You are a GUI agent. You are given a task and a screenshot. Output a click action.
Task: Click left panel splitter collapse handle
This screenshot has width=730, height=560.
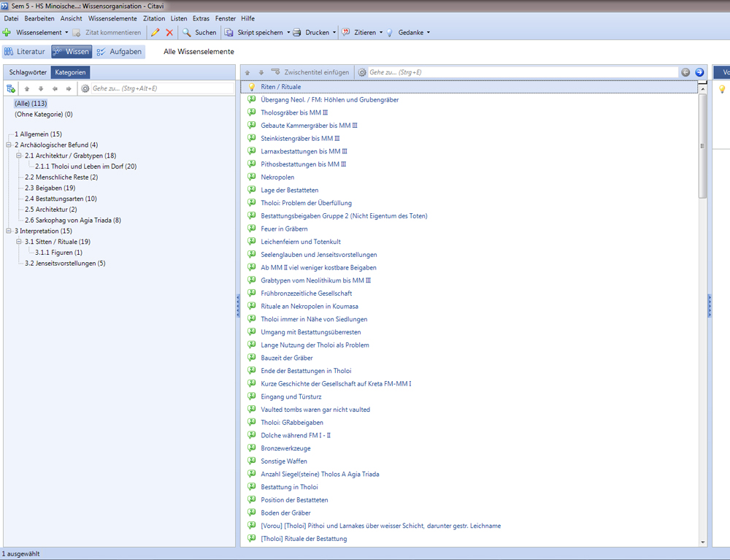pos(238,306)
